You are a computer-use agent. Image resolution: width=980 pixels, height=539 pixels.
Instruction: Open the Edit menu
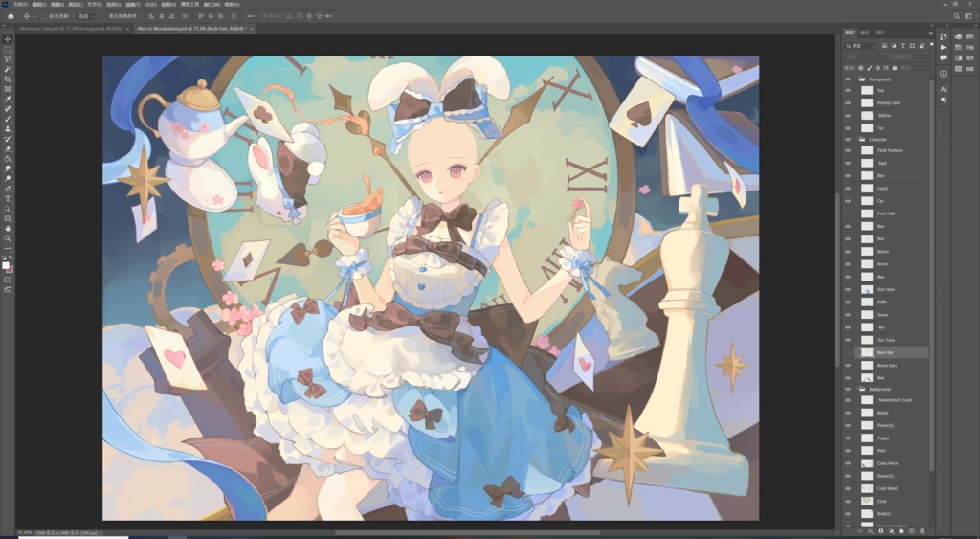pyautogui.click(x=38, y=5)
